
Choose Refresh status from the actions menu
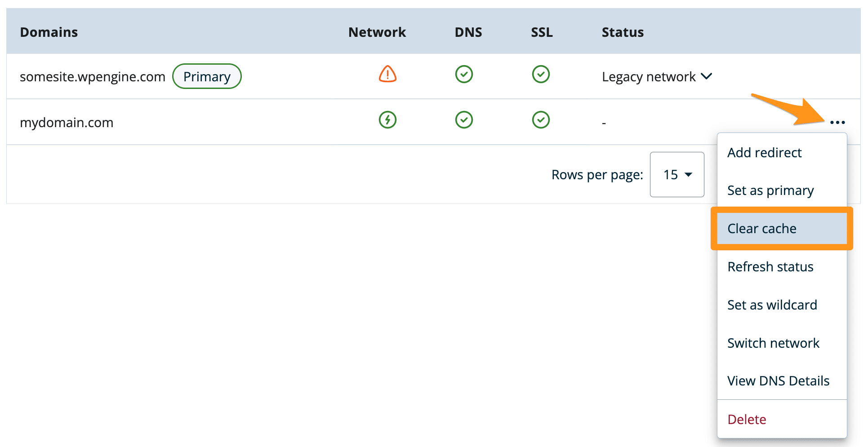pos(770,266)
